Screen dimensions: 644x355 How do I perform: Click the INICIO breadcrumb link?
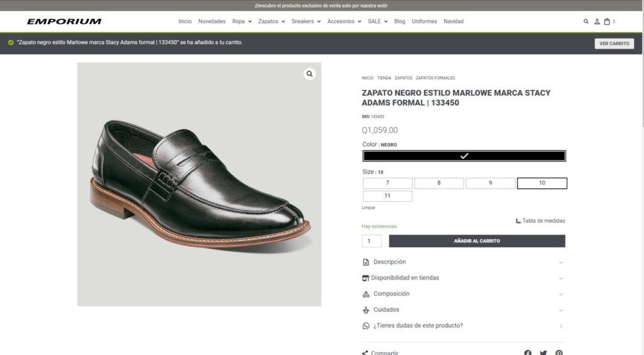coord(367,78)
